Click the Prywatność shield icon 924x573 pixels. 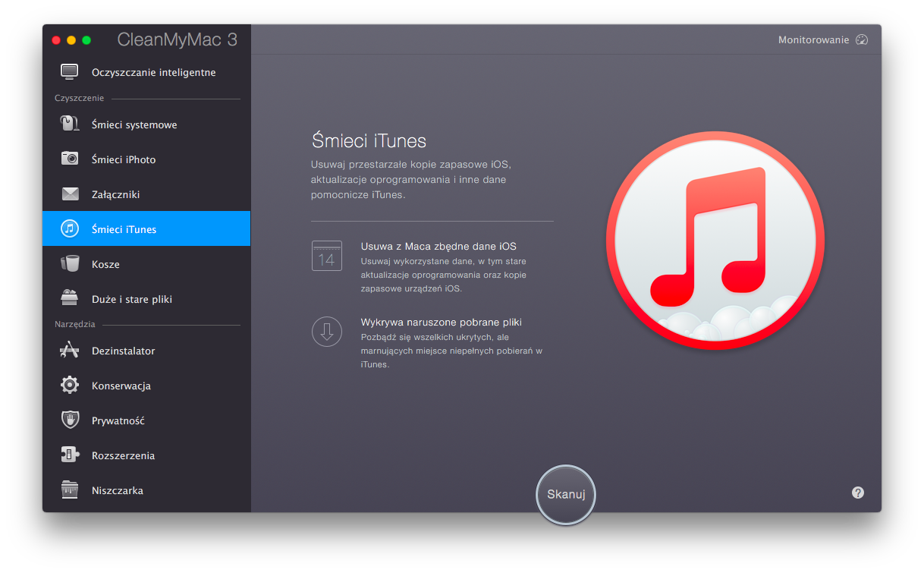[70, 420]
